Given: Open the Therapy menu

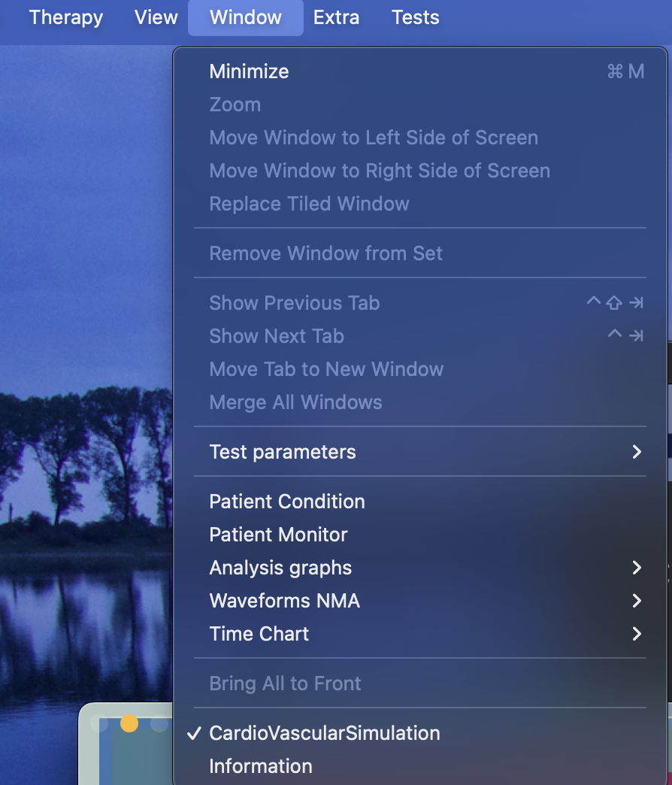Looking at the screenshot, I should coord(66,17).
